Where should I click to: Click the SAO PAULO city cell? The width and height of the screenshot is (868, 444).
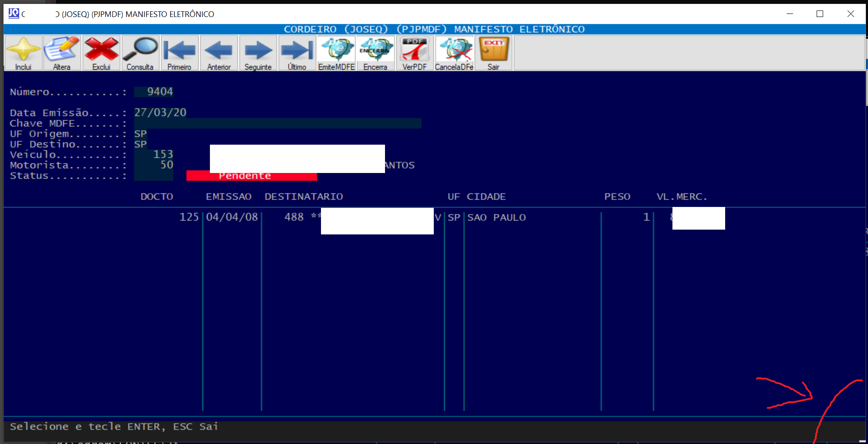tap(496, 217)
